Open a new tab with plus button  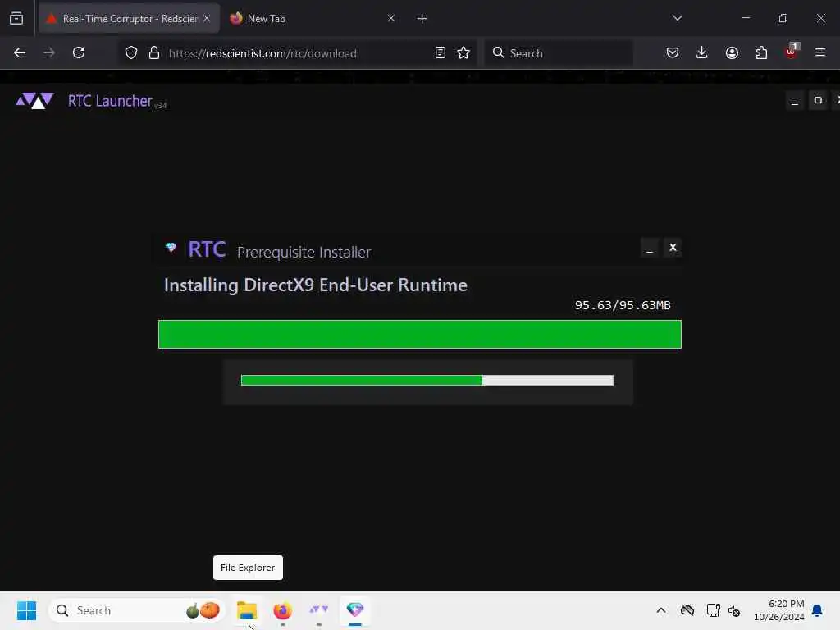(422, 19)
